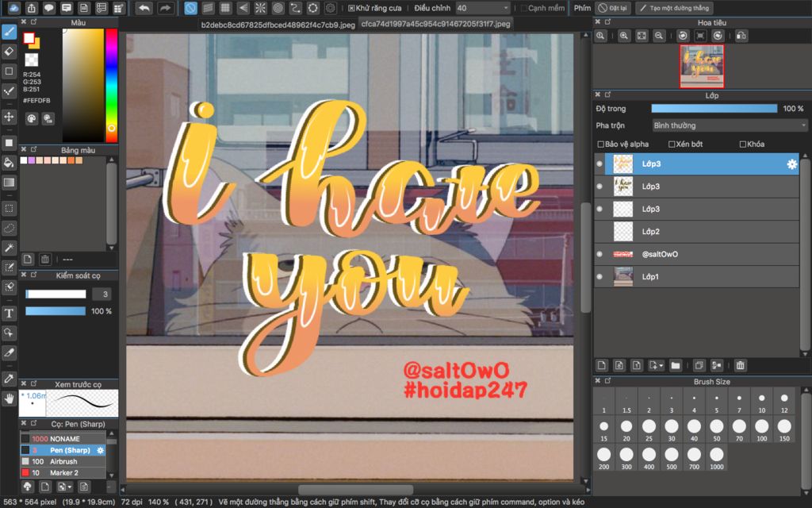
Task: Adjust the Độ trong layer opacity slider
Action: [714, 108]
